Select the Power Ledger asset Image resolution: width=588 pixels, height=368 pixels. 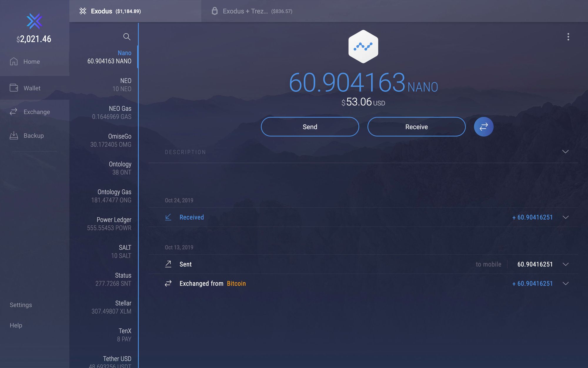(104, 224)
